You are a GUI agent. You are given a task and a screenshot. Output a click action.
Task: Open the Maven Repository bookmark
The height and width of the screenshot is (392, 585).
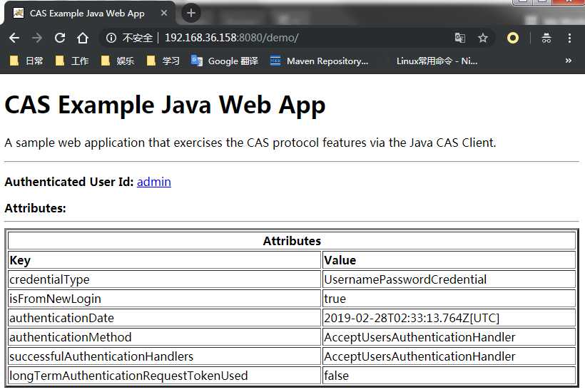[320, 61]
